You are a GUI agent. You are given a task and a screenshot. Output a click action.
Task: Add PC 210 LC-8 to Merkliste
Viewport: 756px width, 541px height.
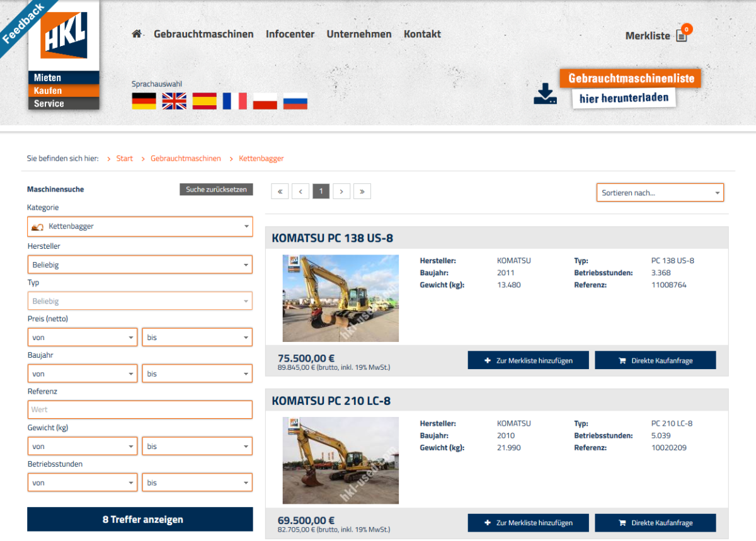click(529, 523)
